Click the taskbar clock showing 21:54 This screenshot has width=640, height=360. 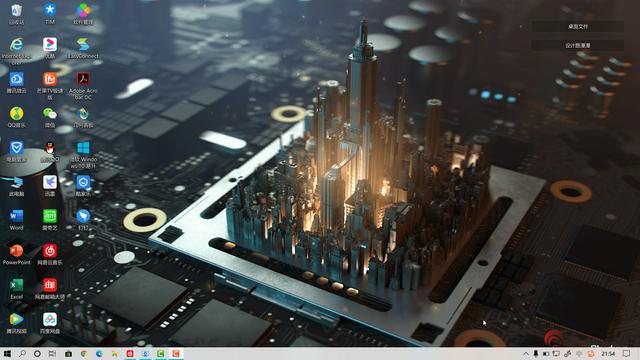(608, 353)
